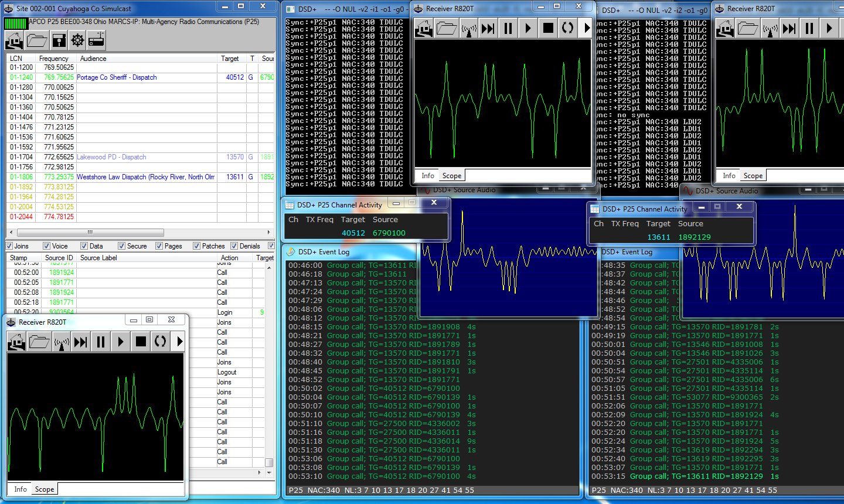Select Scope tab in top-center Receiver window

pyautogui.click(x=452, y=176)
